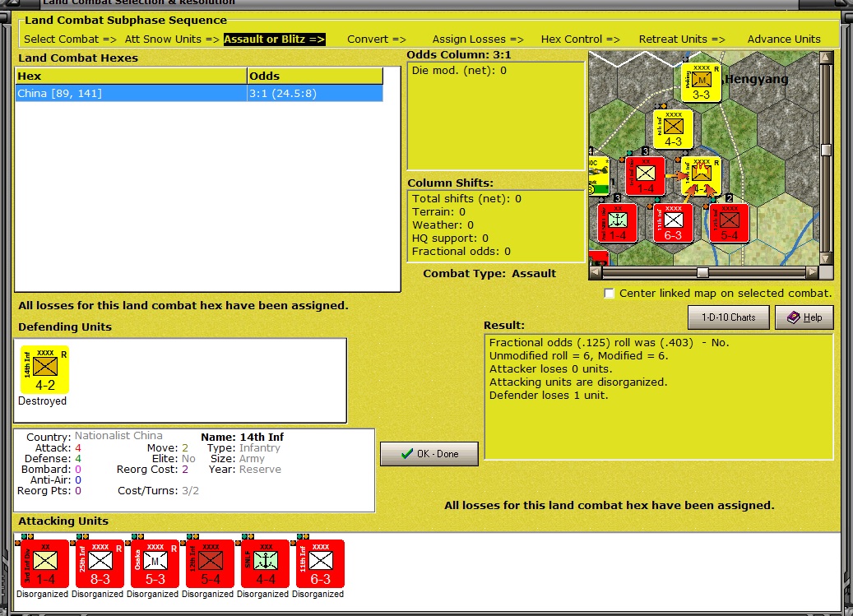Select the 25th Inf 8-3 attacking unit
Screen dimensions: 853x616
(x=100, y=564)
